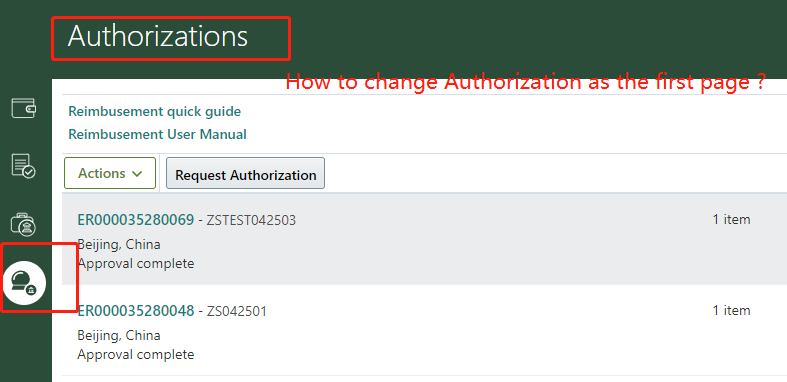Click the chevron arrow beside Actions
787x382 pixels.
pyautogui.click(x=137, y=174)
